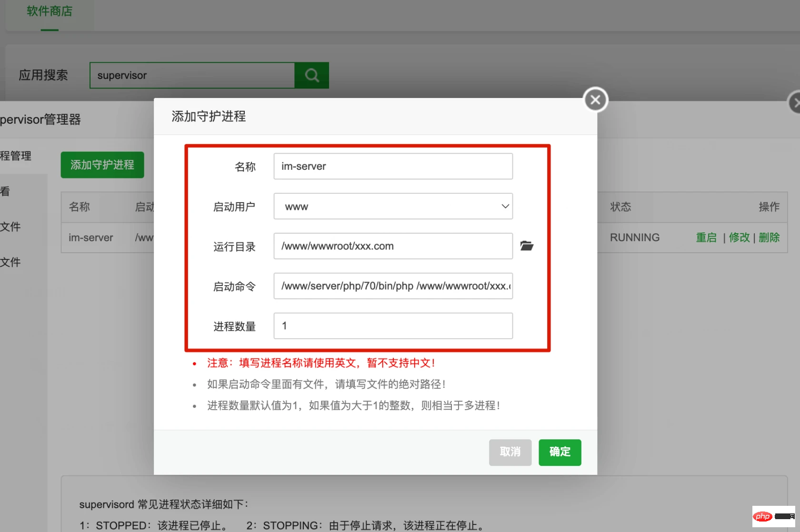Open the 软件商店 tab

50,11
